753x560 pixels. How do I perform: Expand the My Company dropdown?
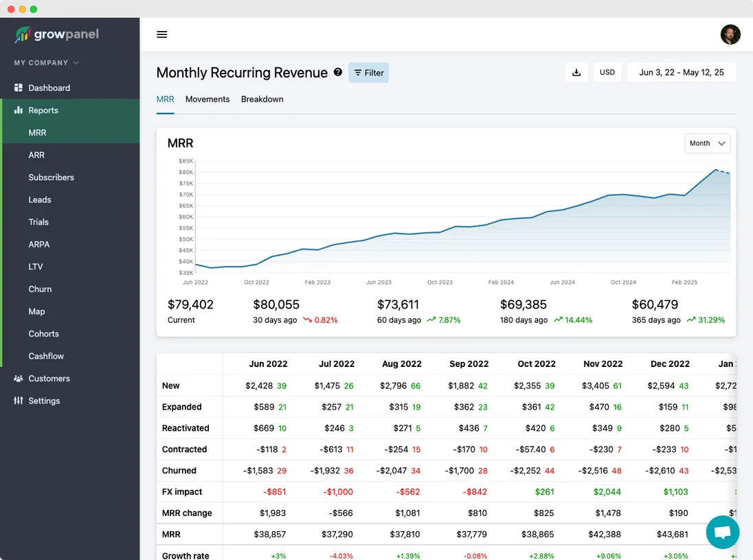[x=46, y=63]
